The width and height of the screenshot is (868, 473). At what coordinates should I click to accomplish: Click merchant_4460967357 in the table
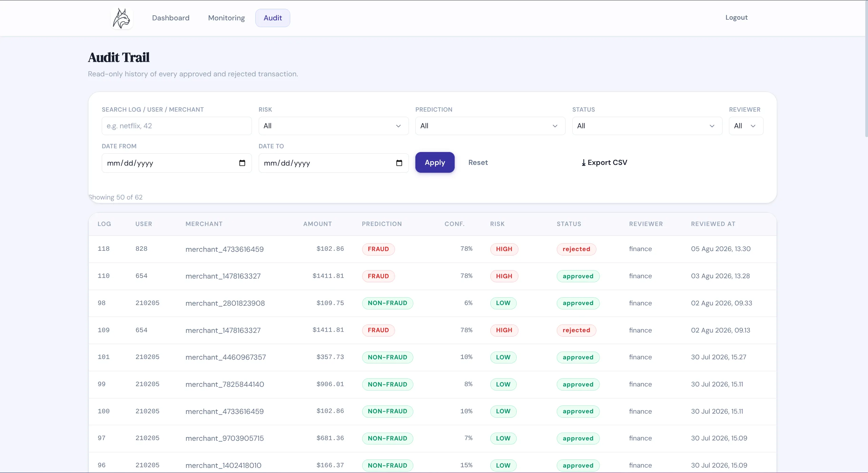225,357
